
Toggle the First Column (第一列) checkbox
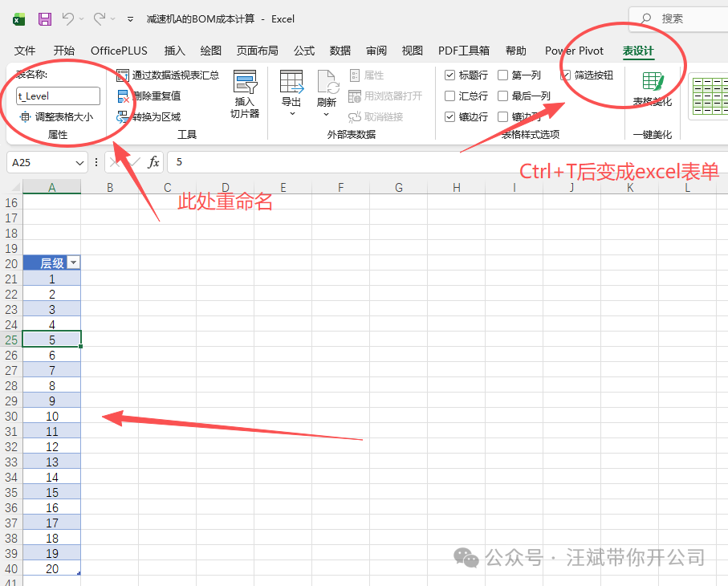tap(503, 75)
